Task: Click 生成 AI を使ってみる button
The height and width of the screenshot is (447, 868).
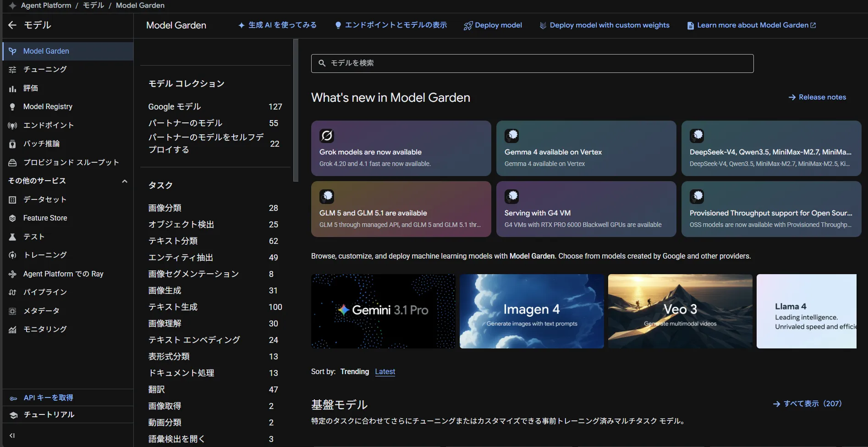Action: click(277, 25)
